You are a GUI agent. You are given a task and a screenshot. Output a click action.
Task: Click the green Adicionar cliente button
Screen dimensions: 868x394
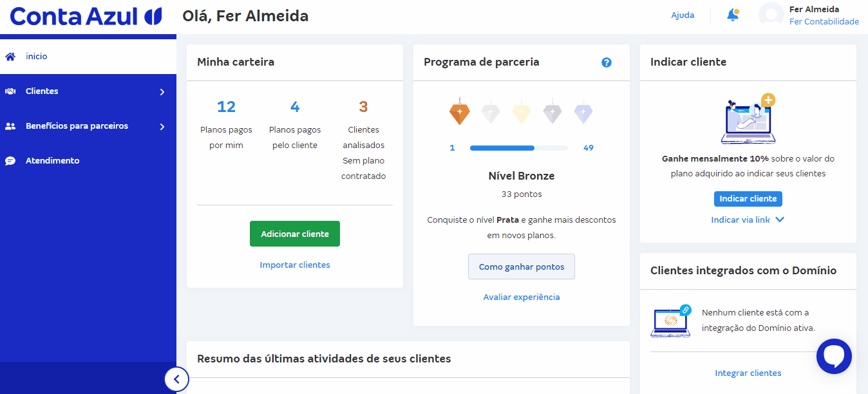295,234
